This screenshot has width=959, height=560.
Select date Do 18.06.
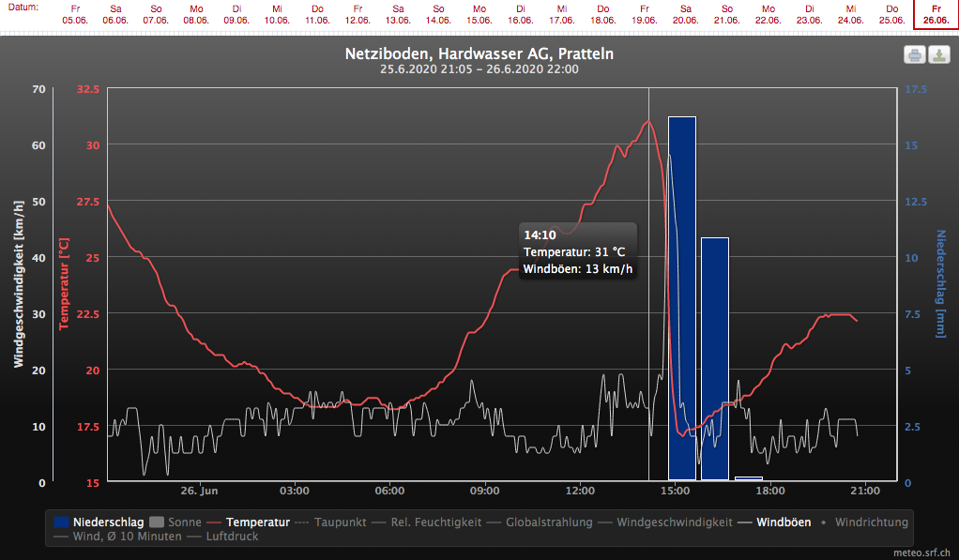coord(602,15)
